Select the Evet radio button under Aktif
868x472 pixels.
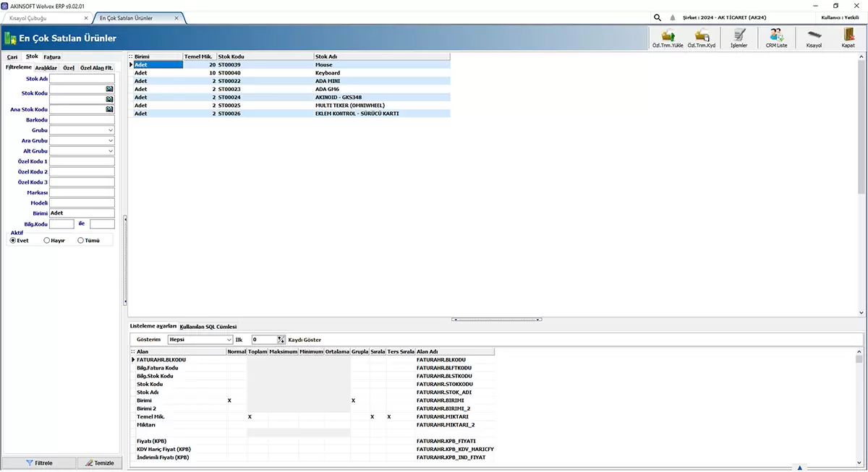[14, 240]
